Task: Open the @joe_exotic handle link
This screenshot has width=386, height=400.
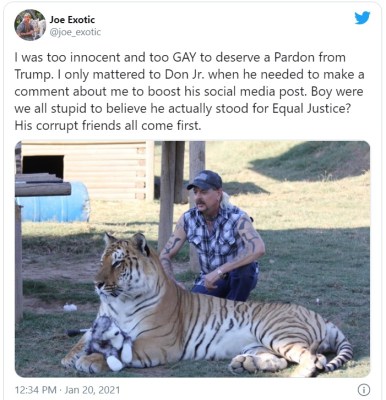Action: coord(75,32)
